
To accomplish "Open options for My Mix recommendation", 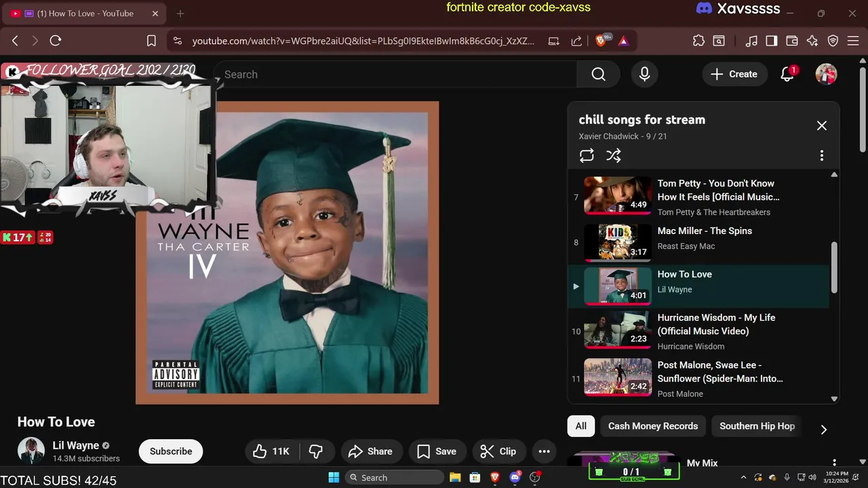I will [x=834, y=463].
